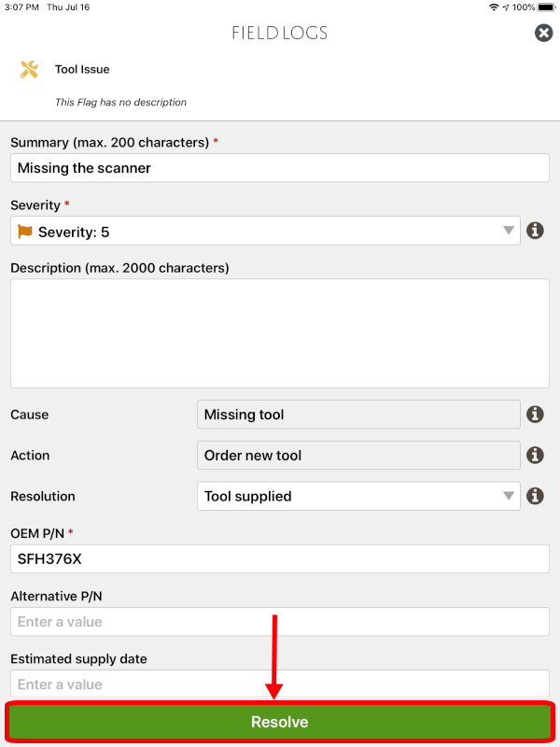Click the Tool Issue wrench icon
Viewport: 560px width, 747px height.
29,69
